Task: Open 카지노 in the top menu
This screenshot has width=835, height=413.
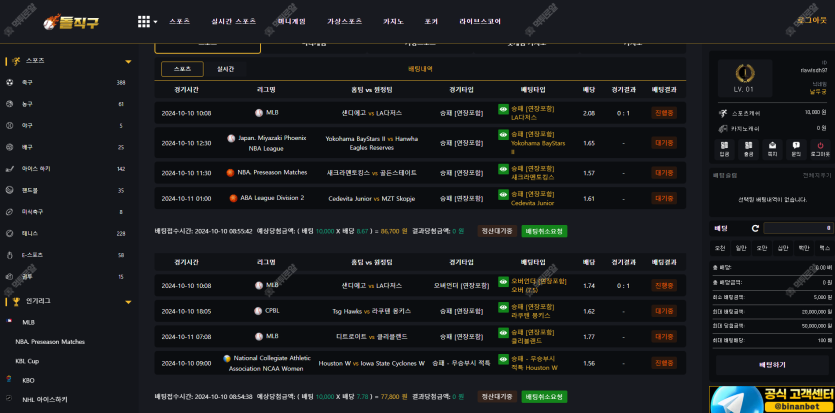Action: coord(394,21)
